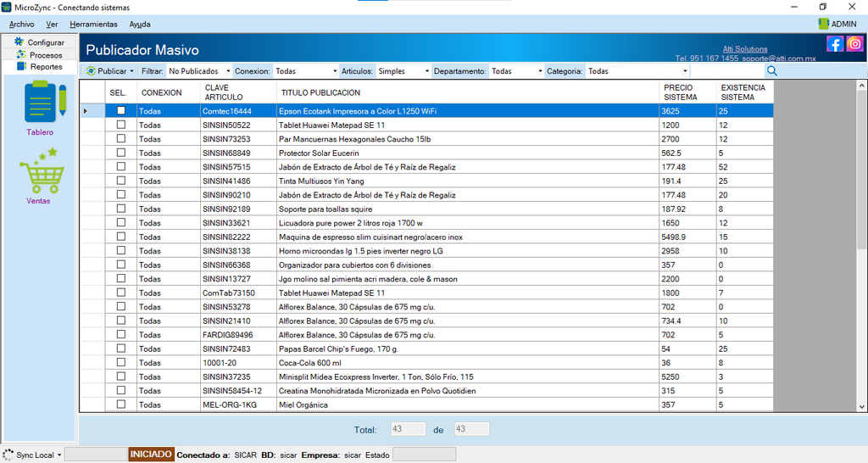Click the Papas Barcel Chip's Fuego cell
This screenshot has width=868, height=463.
tap(468, 349)
